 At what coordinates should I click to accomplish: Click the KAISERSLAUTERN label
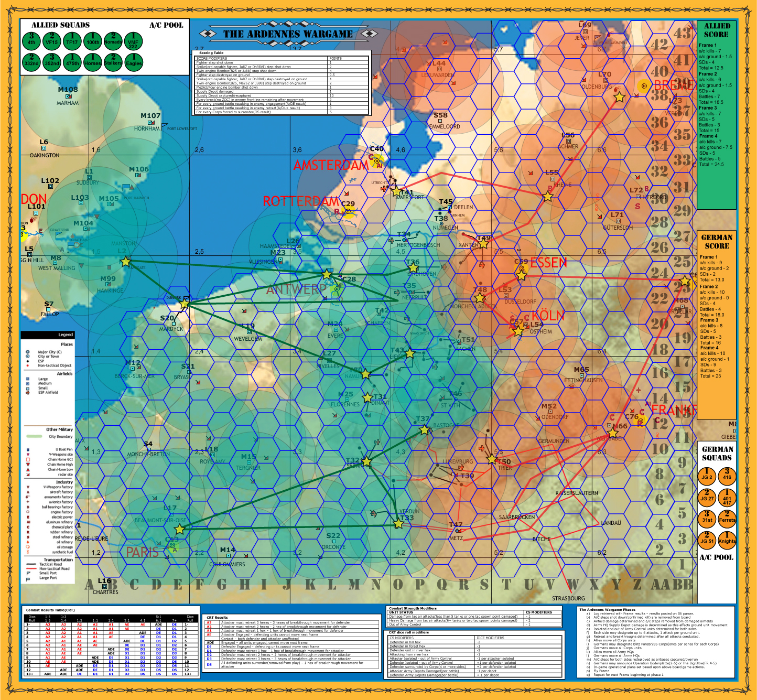[x=577, y=493]
